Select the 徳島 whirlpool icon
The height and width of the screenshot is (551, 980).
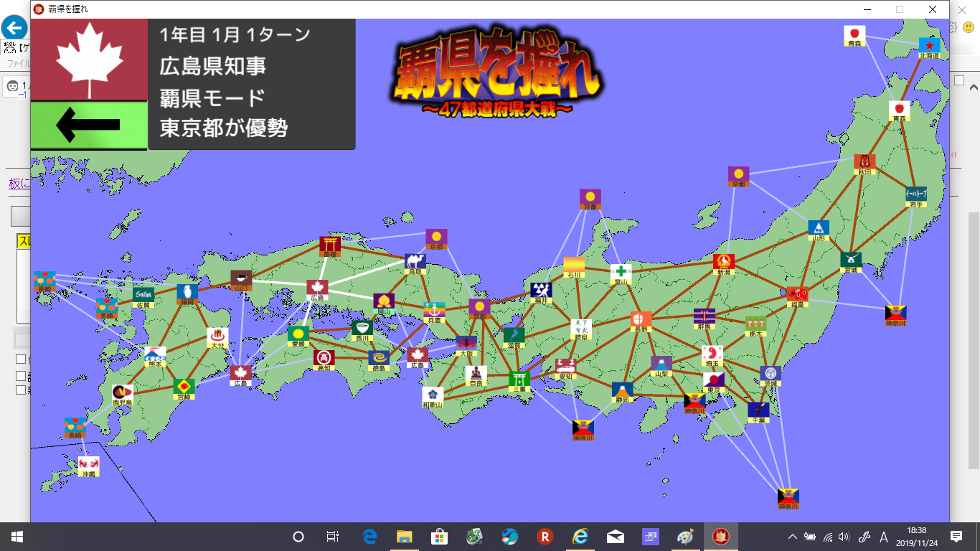[379, 361]
